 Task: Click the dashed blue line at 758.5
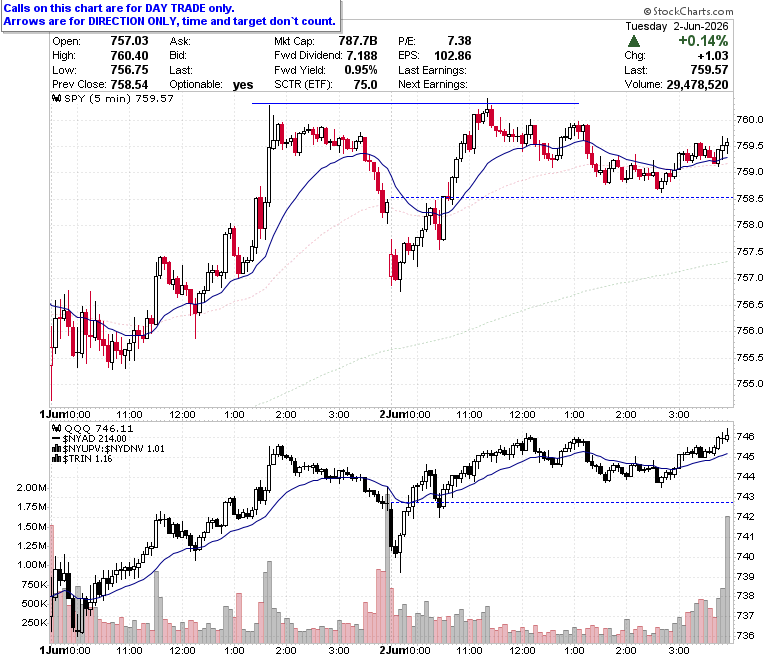pyautogui.click(x=562, y=197)
